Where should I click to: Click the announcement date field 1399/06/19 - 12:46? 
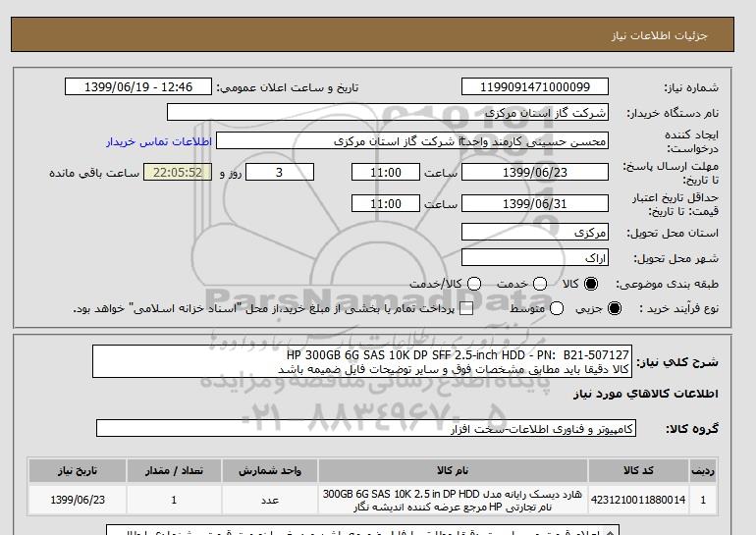point(138,86)
